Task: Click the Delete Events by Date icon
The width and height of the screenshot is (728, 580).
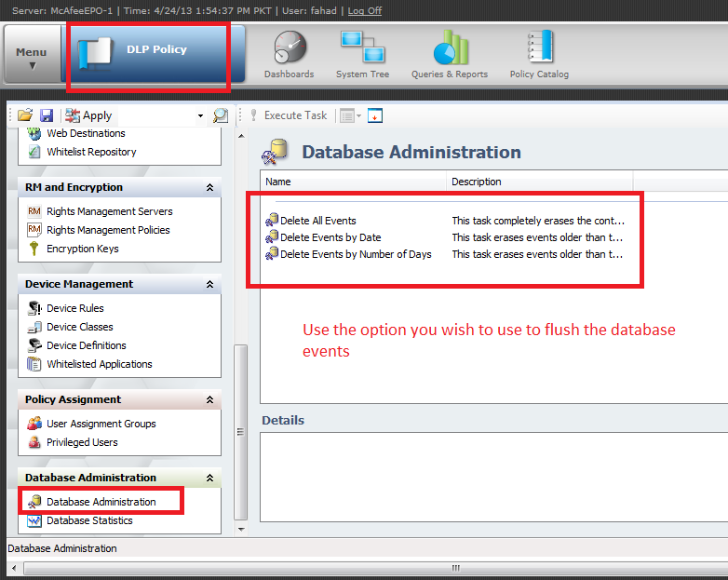Action: (272, 236)
